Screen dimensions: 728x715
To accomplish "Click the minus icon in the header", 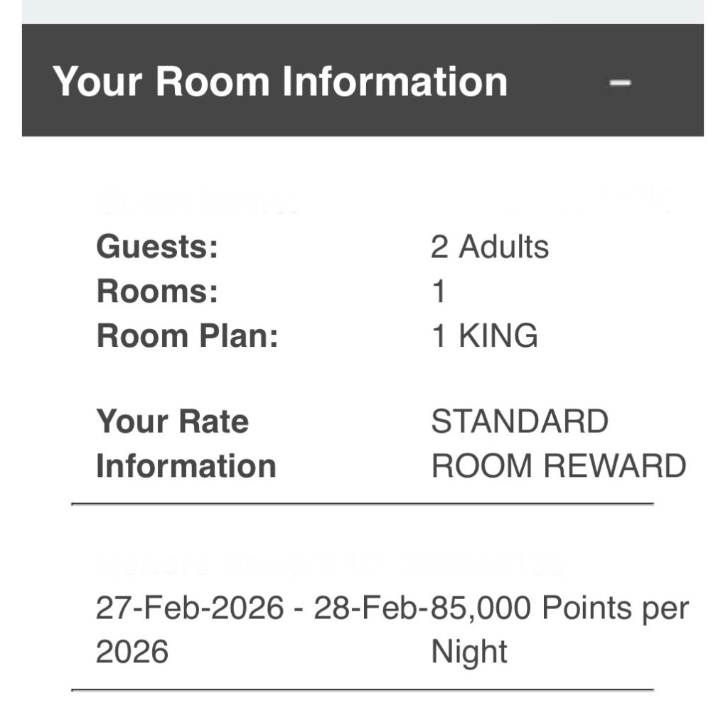I will [x=620, y=82].
